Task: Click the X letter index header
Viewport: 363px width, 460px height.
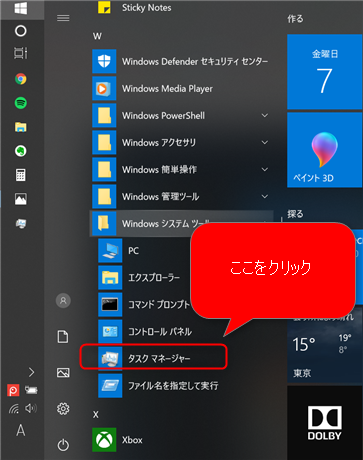Action: click(x=96, y=415)
